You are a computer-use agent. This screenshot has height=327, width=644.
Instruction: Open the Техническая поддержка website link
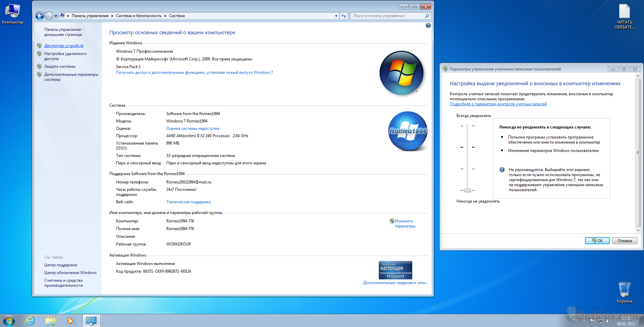tap(189, 202)
